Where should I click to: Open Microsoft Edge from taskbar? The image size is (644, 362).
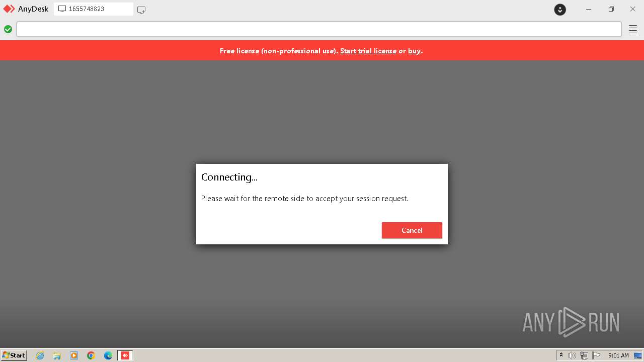pyautogui.click(x=108, y=355)
